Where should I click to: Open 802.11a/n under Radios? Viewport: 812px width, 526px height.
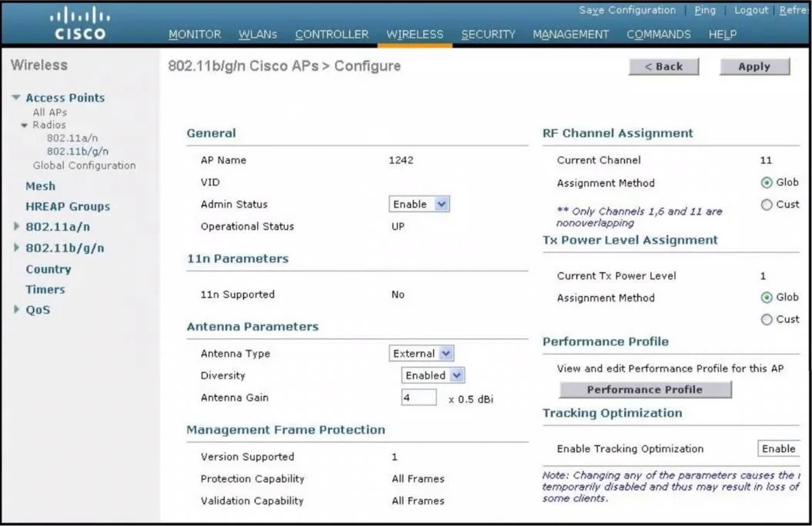coord(72,138)
